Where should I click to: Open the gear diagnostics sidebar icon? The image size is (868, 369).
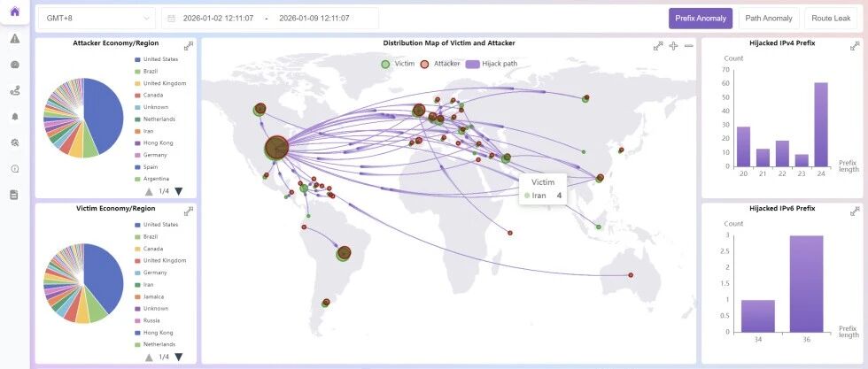pyautogui.click(x=15, y=142)
